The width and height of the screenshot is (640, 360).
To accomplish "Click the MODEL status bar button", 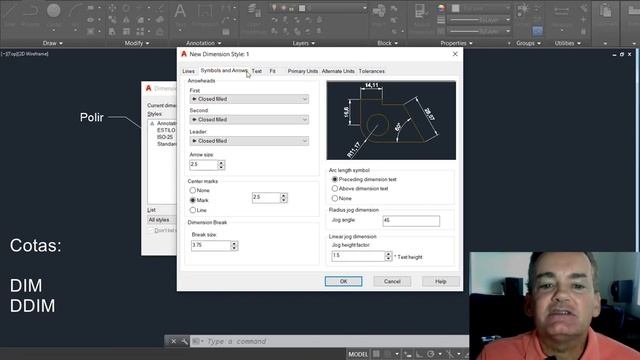I will [358, 354].
